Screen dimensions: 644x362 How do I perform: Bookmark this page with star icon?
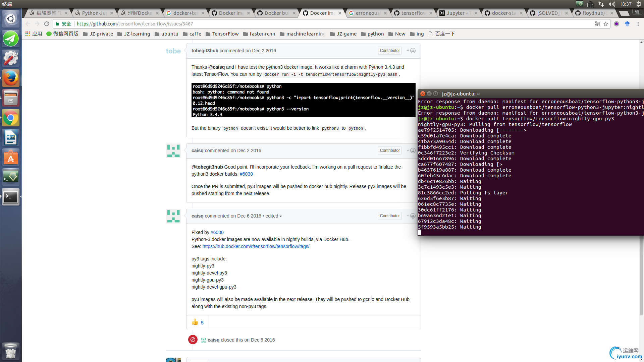[606, 24]
